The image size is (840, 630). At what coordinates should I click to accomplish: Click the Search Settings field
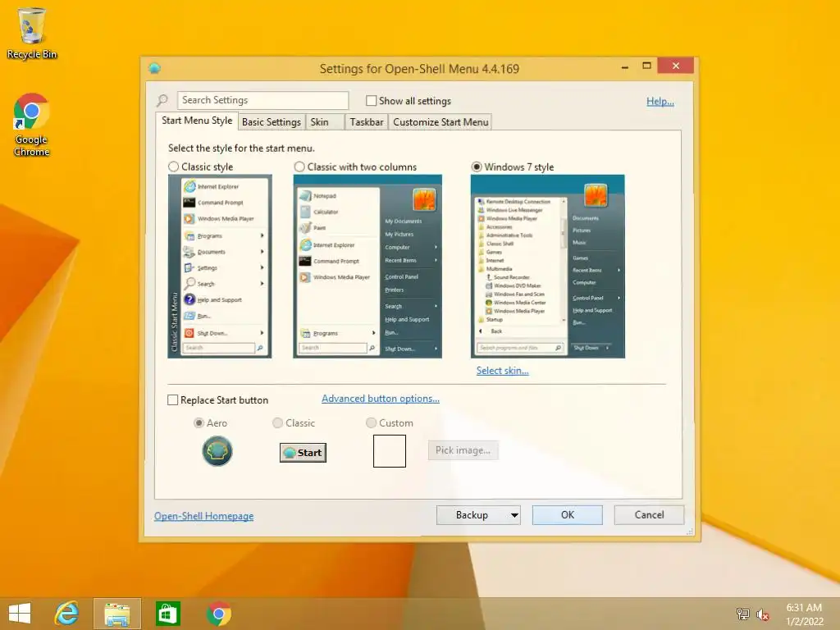(263, 100)
